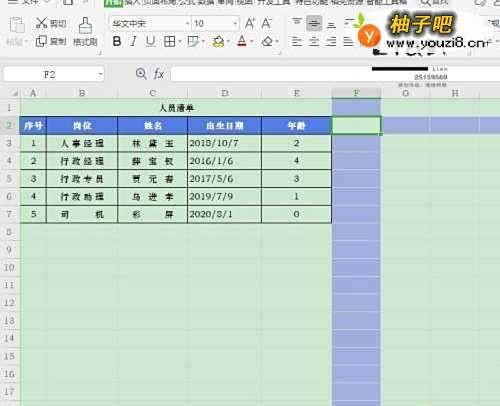Viewport: 500px width, 406px height.
Task: Click the Decrease font size icon
Action: 266,23
